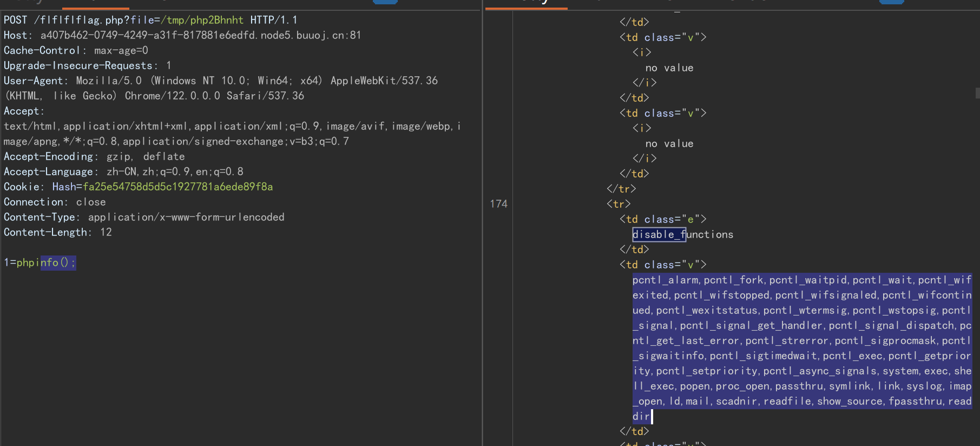Click the line containing popen,proc_open,passthru
The width and height of the screenshot is (980, 446).
coord(802,386)
